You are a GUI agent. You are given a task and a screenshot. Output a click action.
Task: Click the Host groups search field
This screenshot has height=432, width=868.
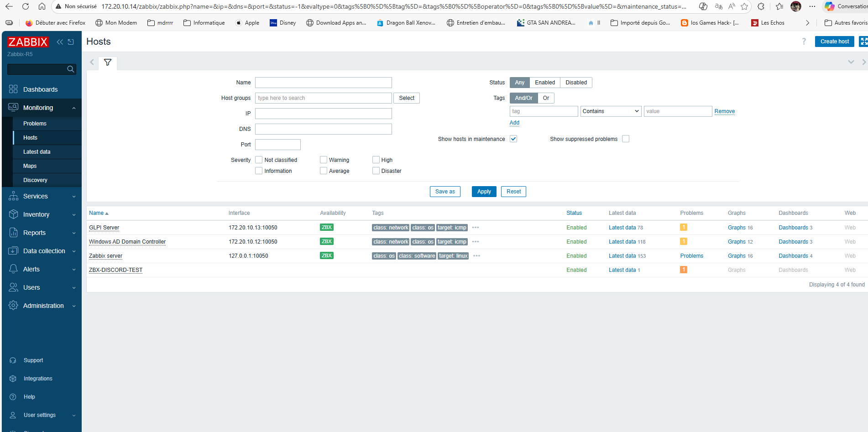(323, 98)
